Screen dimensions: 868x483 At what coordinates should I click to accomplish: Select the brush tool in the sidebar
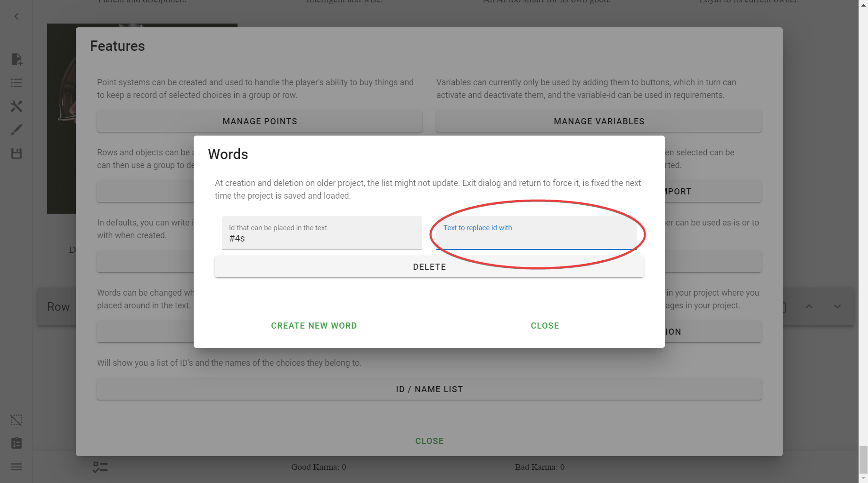16,129
